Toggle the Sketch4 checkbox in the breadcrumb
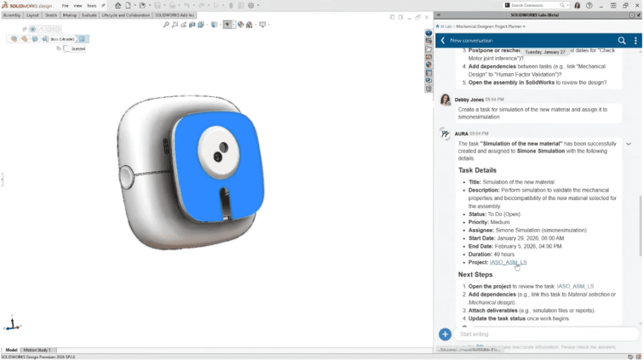 (67, 48)
